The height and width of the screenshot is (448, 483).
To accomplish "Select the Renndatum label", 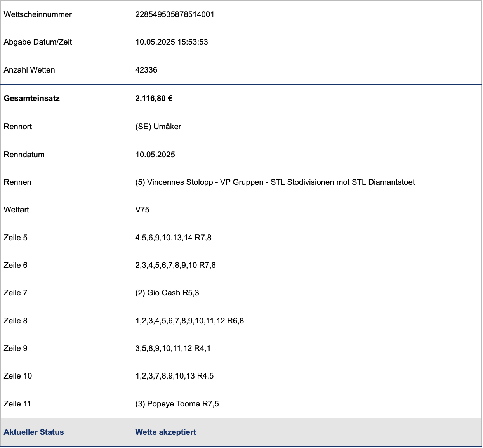I will [24, 155].
